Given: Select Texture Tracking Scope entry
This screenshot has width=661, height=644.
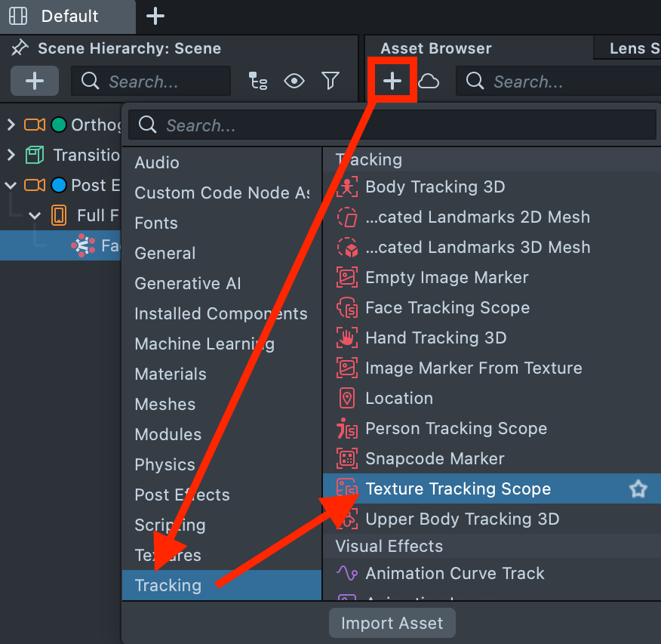Looking at the screenshot, I should point(458,489).
